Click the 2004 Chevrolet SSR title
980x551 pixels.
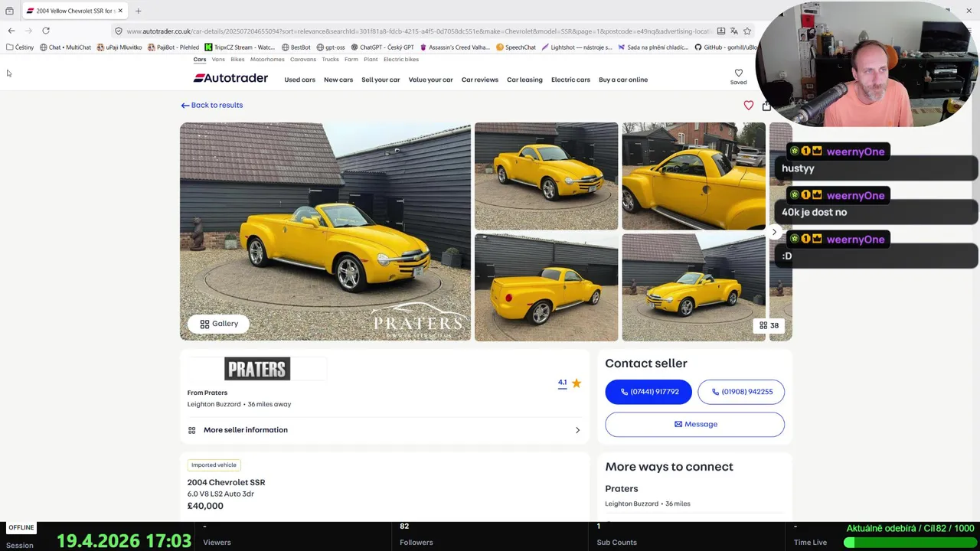coord(226,482)
